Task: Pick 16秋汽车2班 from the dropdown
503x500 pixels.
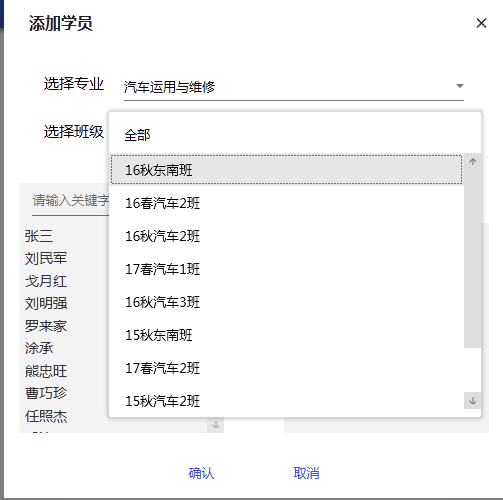Action: (287, 236)
